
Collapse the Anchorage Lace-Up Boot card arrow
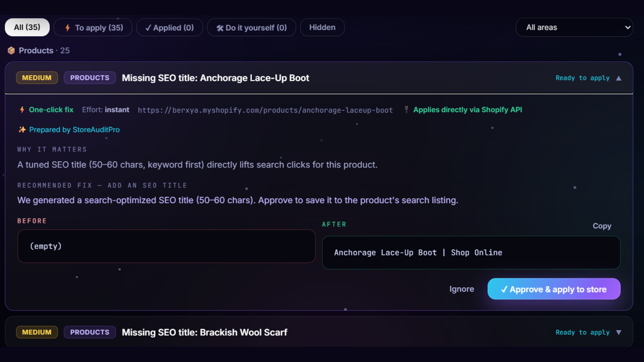619,78
